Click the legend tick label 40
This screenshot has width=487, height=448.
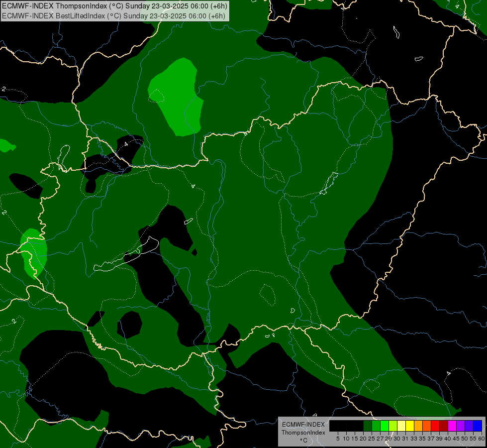click(447, 439)
